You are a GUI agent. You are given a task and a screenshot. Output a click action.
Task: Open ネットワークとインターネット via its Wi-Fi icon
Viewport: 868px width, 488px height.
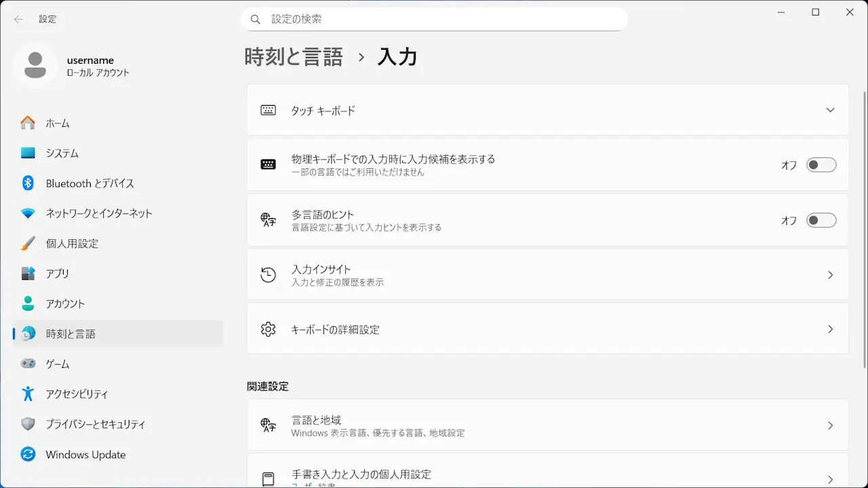pos(28,213)
